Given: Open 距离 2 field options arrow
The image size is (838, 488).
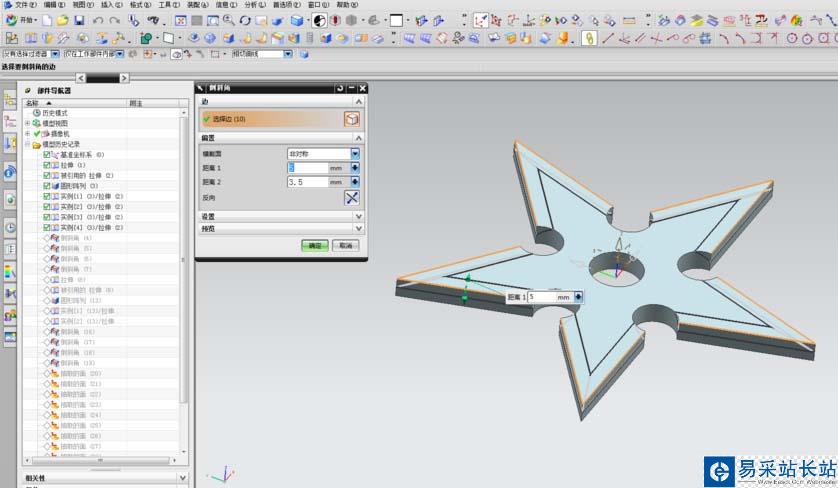Looking at the screenshot, I should point(355,182).
